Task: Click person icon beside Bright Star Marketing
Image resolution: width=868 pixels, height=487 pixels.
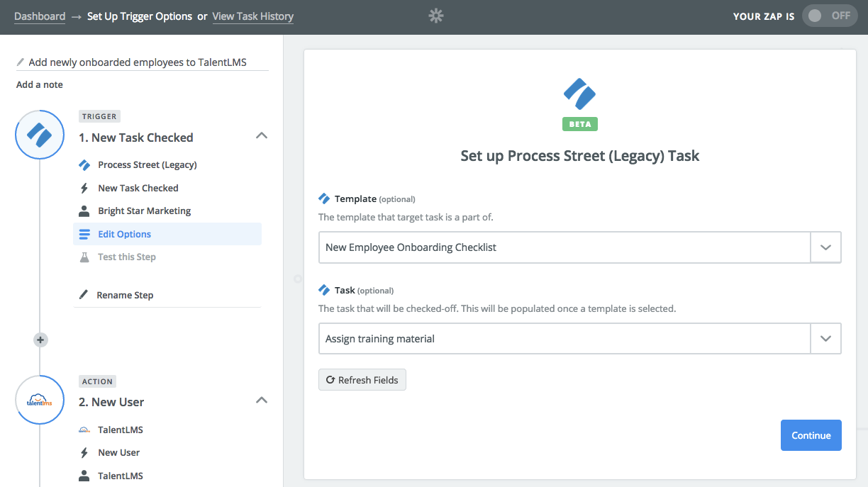Action: [84, 211]
